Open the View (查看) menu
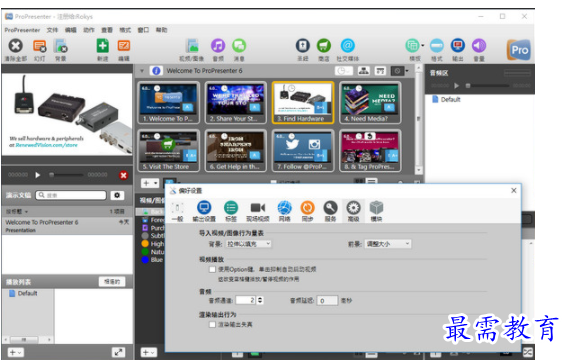The image size is (567, 360). pyautogui.click(x=107, y=30)
